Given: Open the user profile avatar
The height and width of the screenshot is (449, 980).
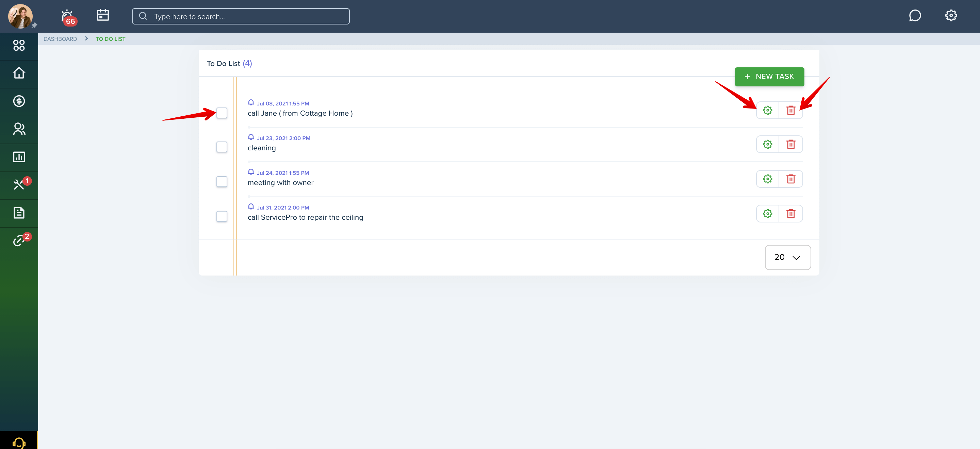Looking at the screenshot, I should click(20, 16).
